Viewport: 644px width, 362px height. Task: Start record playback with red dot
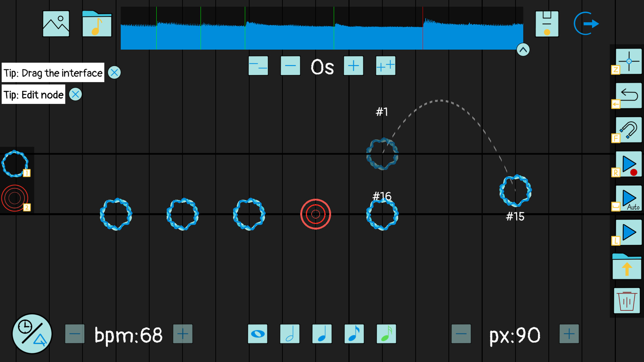[x=629, y=164]
